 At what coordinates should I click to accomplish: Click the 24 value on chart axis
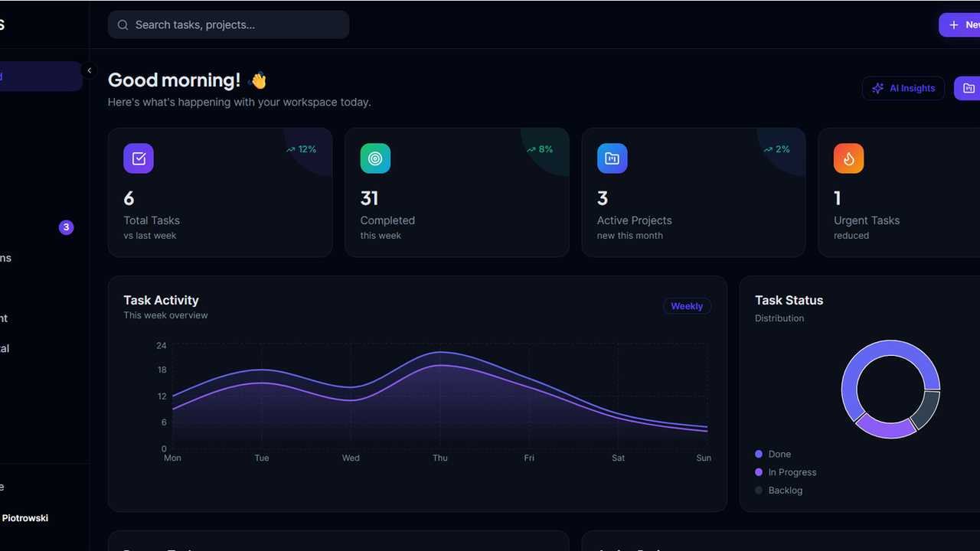coord(162,345)
